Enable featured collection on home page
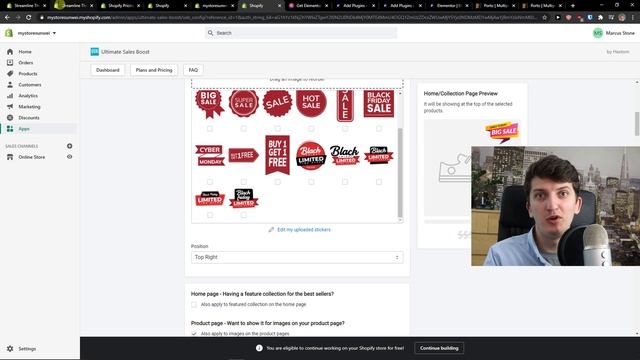This screenshot has width=640, height=360. (x=194, y=304)
